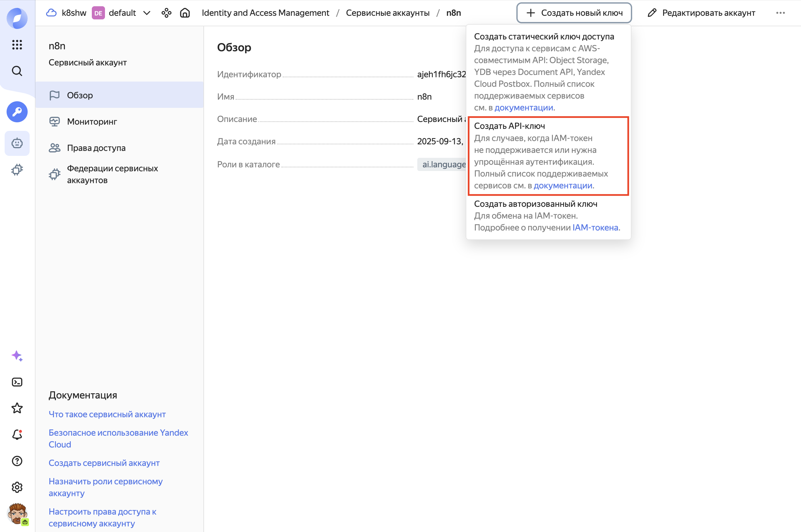Click the n8n breadcrumb text
The width and height of the screenshot is (801, 532).
tap(453, 13)
